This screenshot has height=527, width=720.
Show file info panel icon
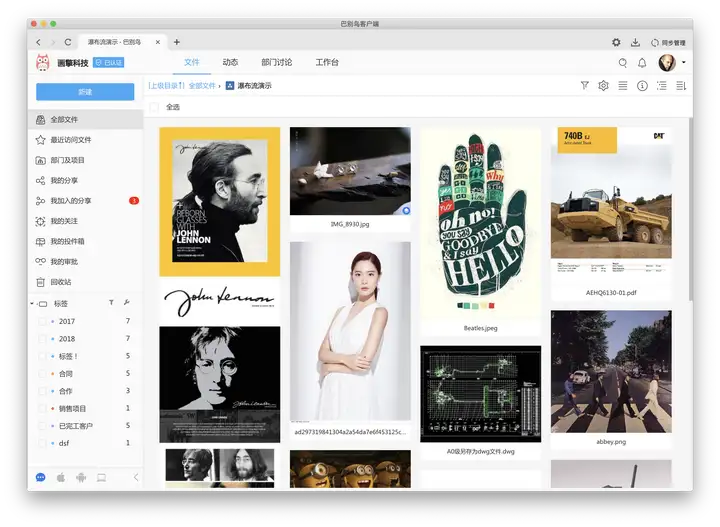click(x=642, y=85)
